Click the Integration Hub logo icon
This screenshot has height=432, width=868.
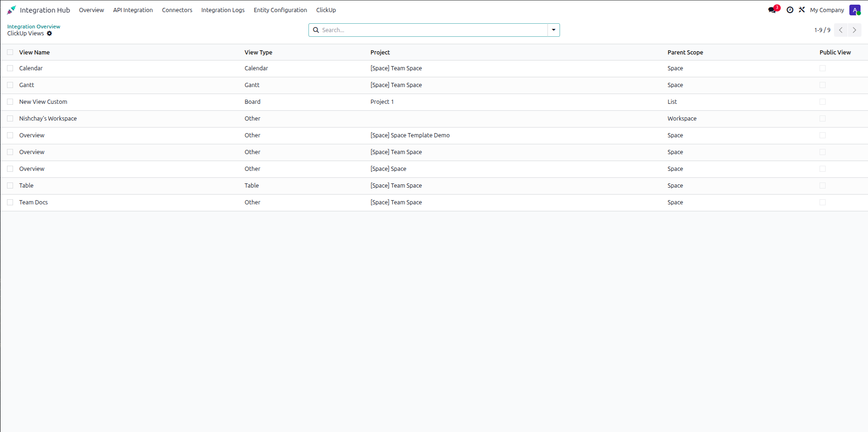coord(12,10)
